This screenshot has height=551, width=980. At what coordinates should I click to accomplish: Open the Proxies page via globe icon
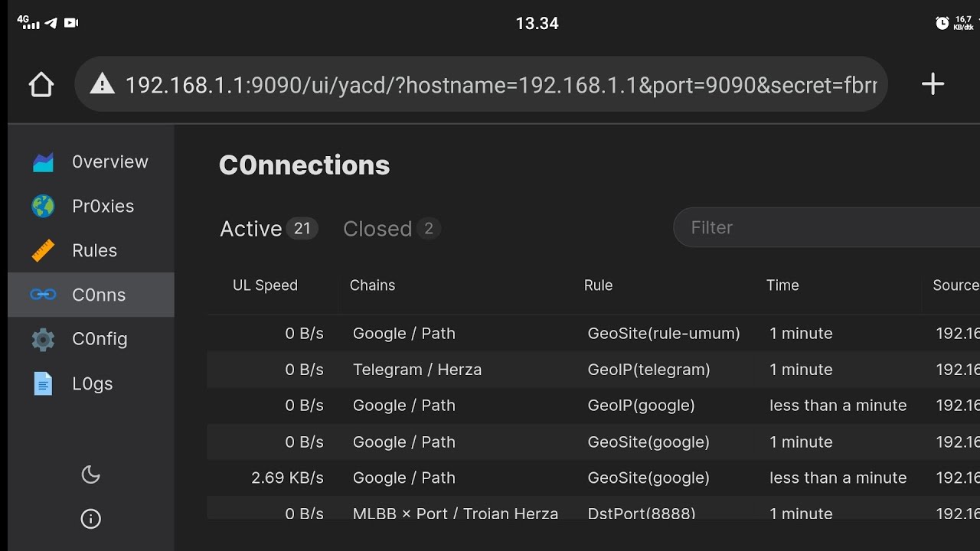click(x=43, y=206)
